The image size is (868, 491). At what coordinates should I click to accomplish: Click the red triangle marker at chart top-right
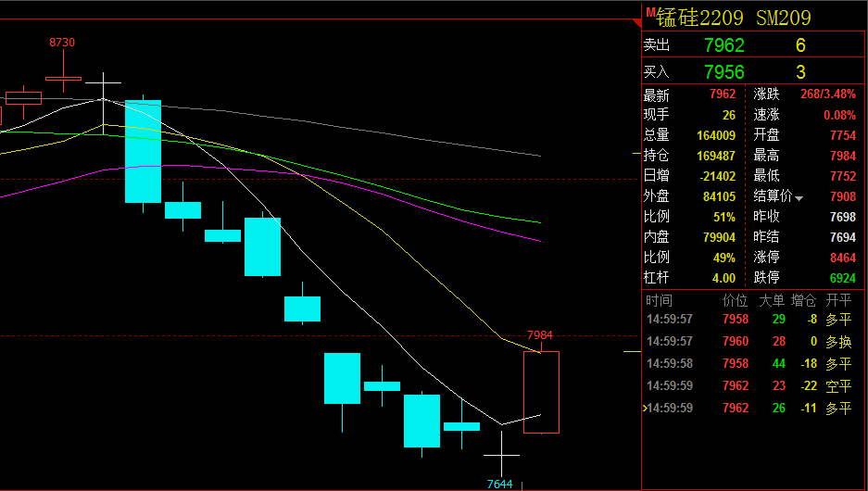pos(635,21)
